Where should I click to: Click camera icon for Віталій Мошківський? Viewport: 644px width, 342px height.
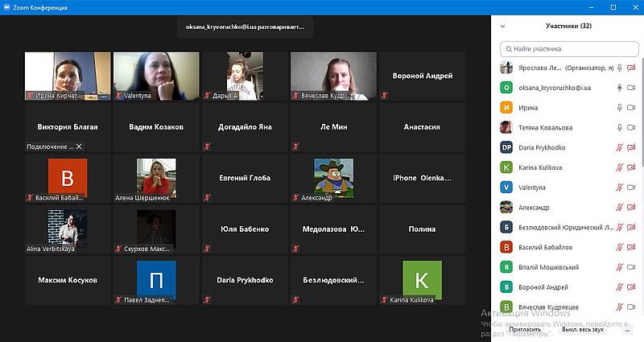631,267
